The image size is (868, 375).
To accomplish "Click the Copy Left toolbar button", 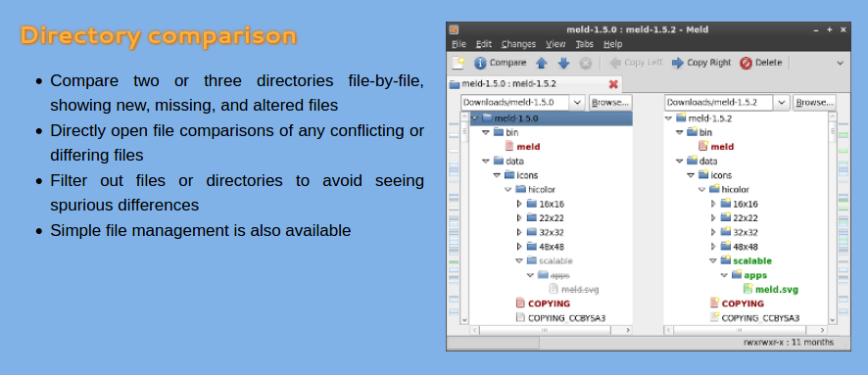I will pos(636,63).
